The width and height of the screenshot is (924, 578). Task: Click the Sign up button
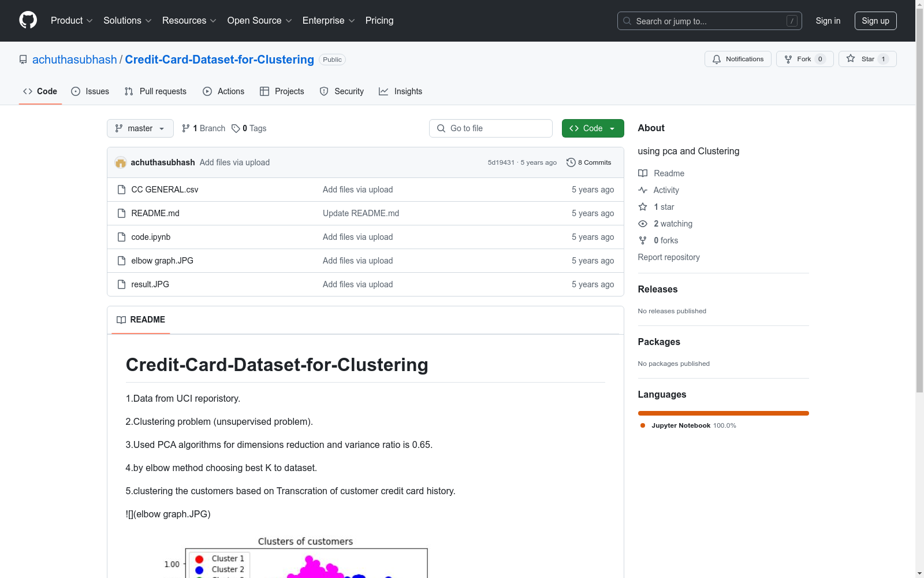(x=875, y=20)
